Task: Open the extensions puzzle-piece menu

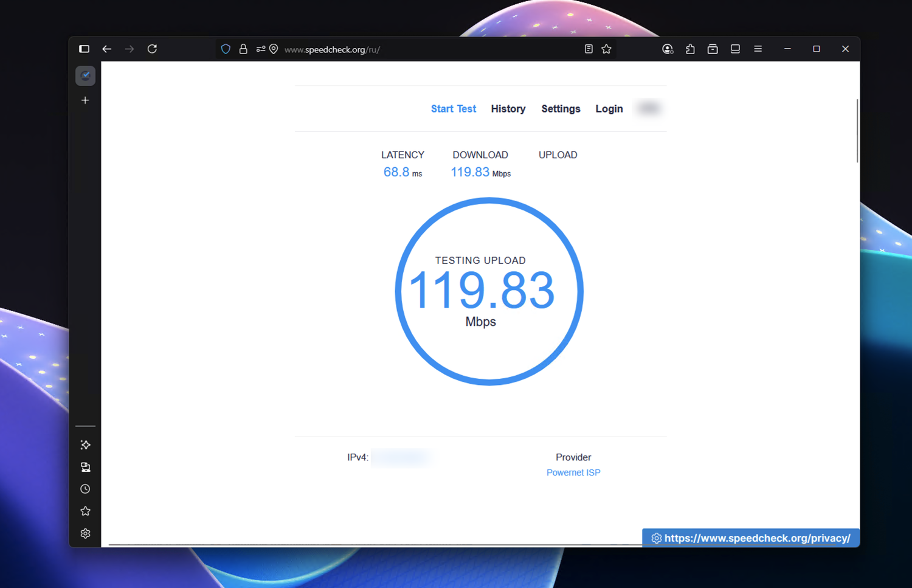Action: click(690, 49)
